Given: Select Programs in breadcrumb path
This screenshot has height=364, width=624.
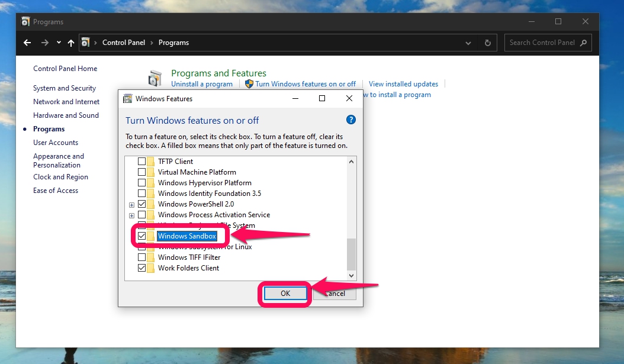Looking at the screenshot, I should coord(173,43).
